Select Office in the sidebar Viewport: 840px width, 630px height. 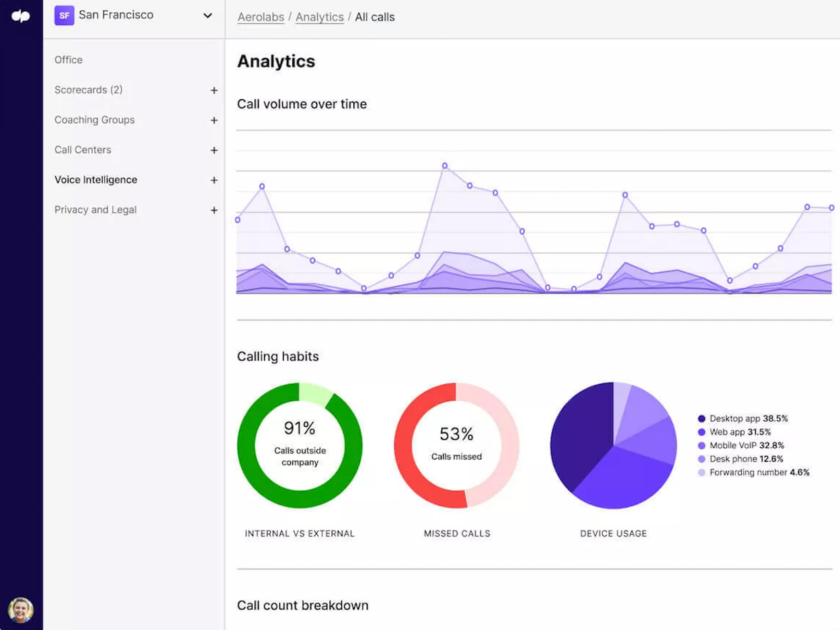pos(69,60)
